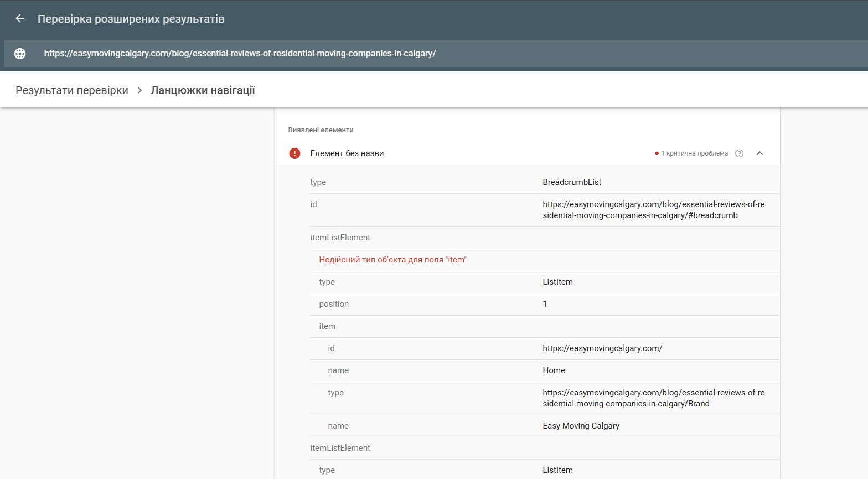Collapse the 'Елемент без назви' section
Screen dimensions: 868x479
(760, 153)
